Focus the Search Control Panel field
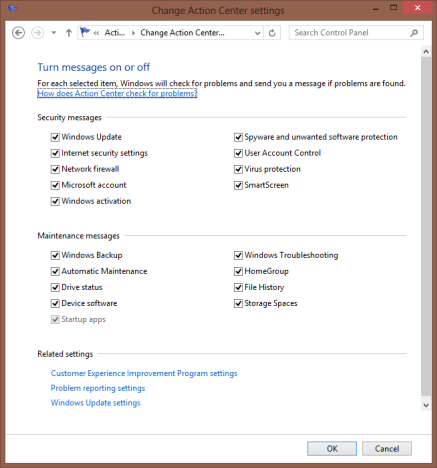This screenshot has width=437, height=468. click(x=356, y=33)
